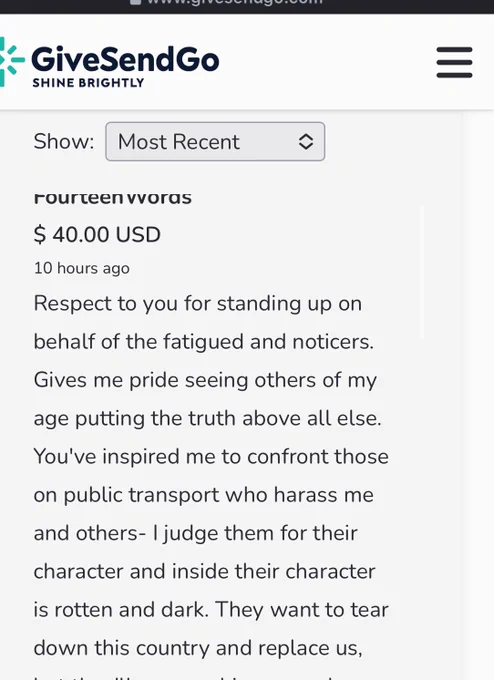Click text 'on public transport who harass me'

(203, 495)
